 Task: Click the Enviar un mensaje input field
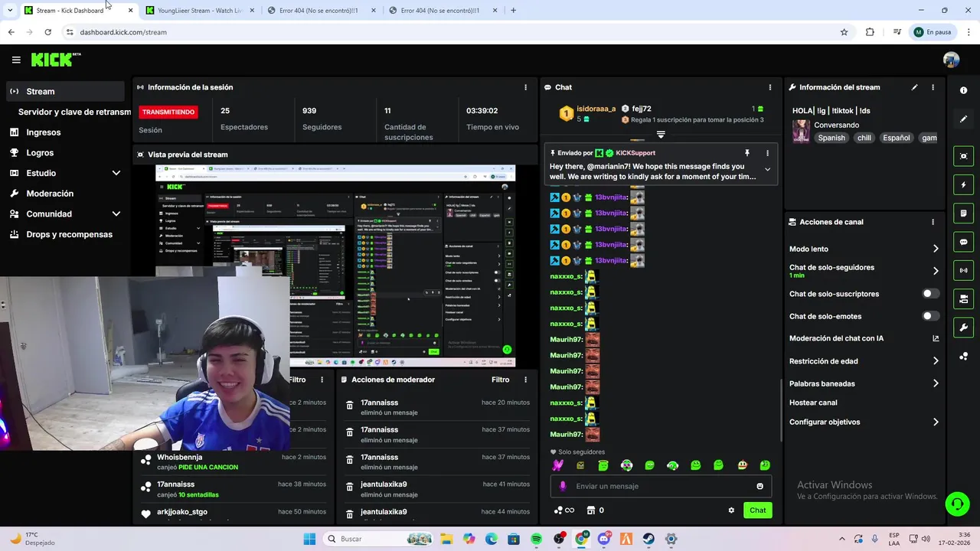661,486
